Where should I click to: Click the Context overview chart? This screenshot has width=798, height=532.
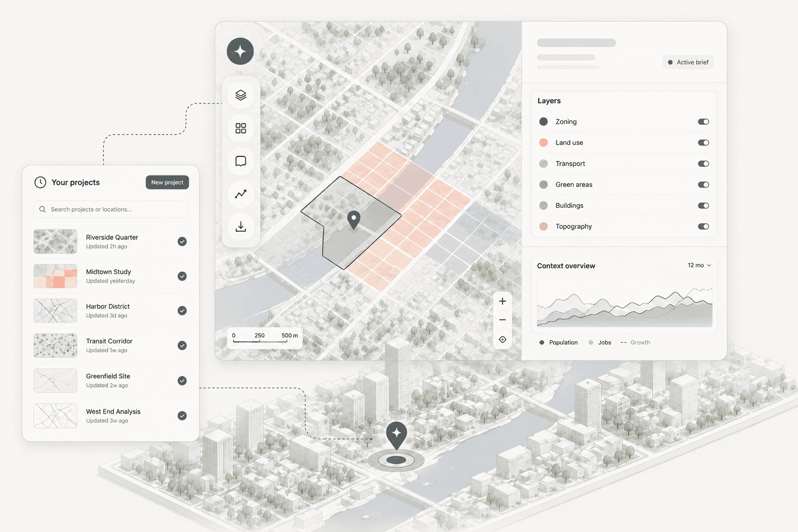coord(624,303)
